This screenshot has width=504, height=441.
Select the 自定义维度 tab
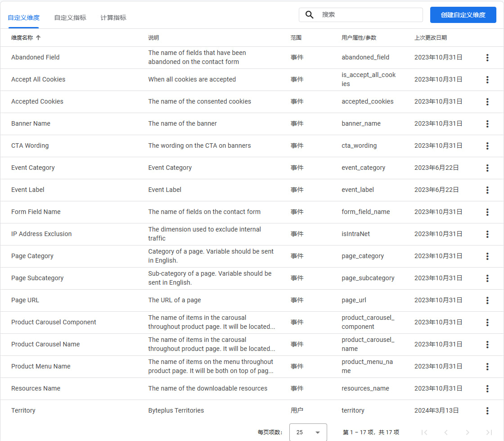[x=23, y=18]
